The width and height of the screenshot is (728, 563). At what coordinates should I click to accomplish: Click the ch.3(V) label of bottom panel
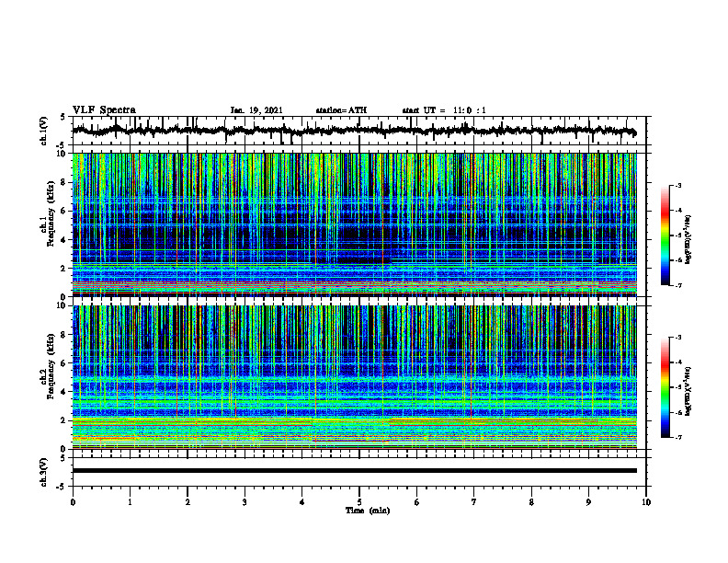[44, 472]
